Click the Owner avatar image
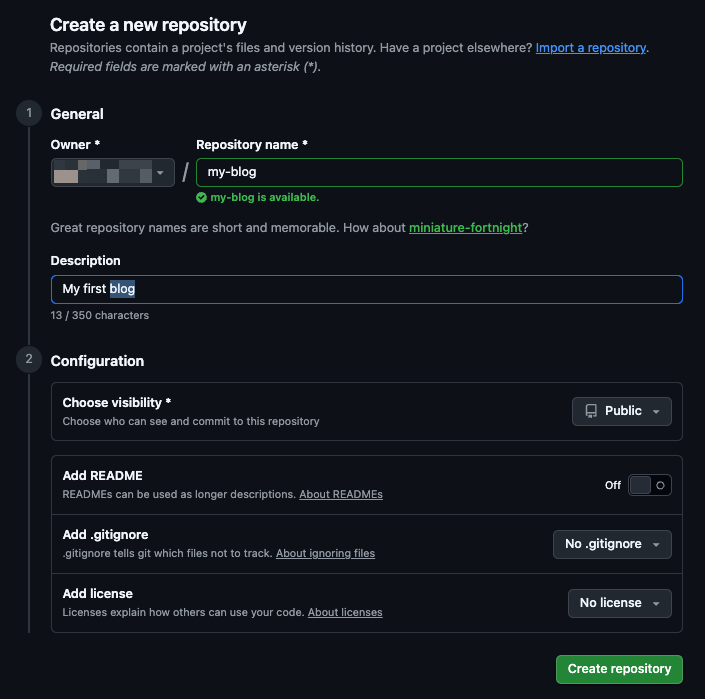705x699 pixels. 66,173
